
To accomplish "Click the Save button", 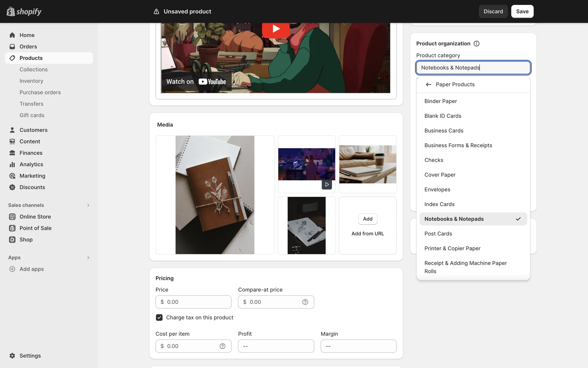I will [522, 11].
